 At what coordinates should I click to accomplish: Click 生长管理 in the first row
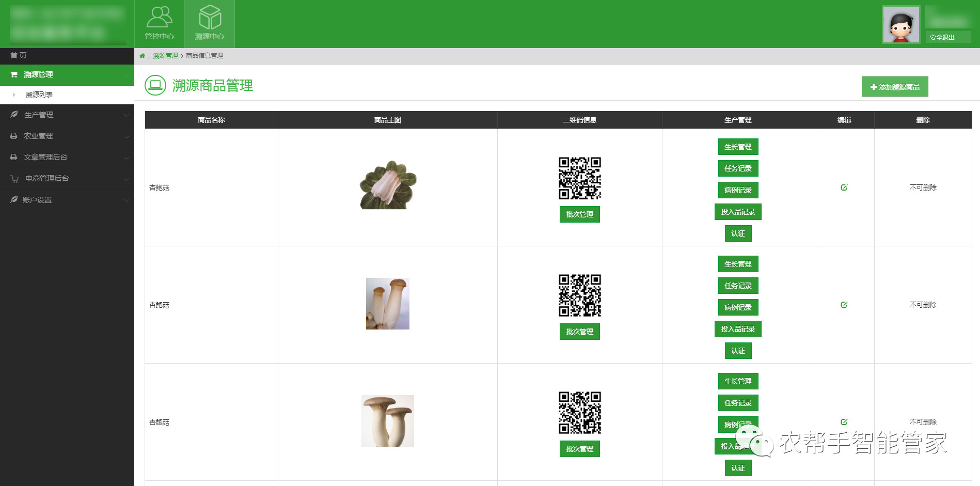pos(738,147)
